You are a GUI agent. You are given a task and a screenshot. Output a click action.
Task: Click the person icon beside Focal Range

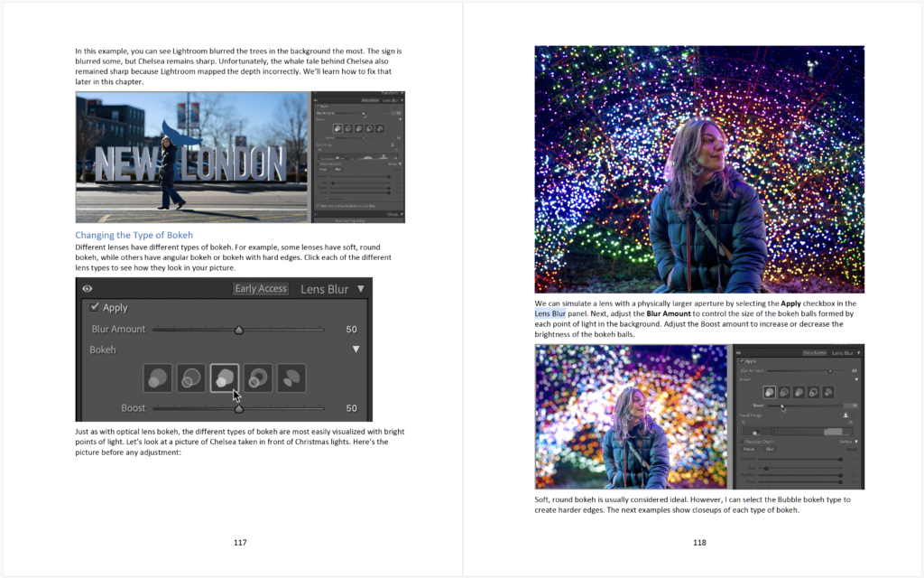pos(845,415)
